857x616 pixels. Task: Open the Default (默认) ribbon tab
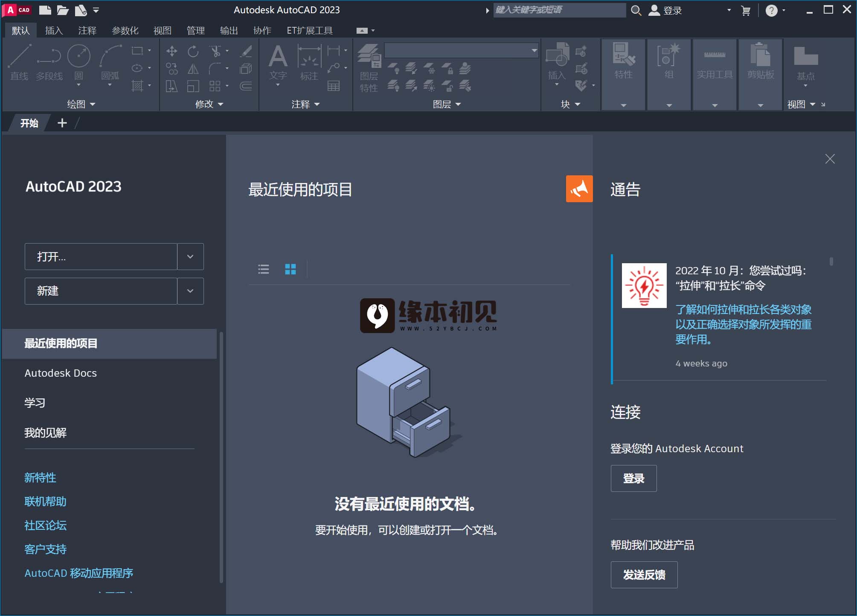(x=20, y=30)
